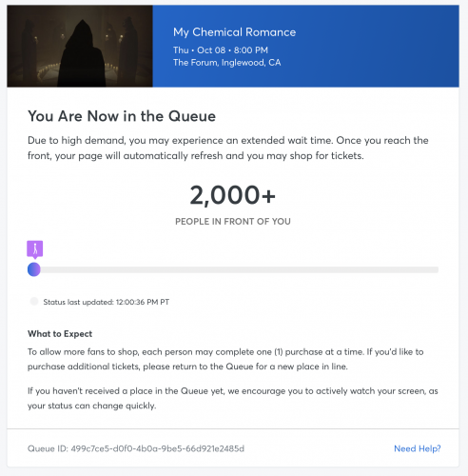Click the one purchase at a time paragraph

point(225,359)
